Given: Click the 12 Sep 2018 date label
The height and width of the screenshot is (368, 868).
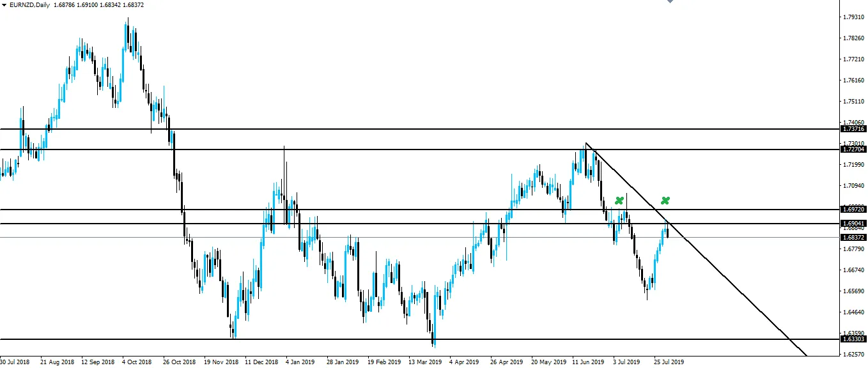Looking at the screenshot, I should pos(97,362).
